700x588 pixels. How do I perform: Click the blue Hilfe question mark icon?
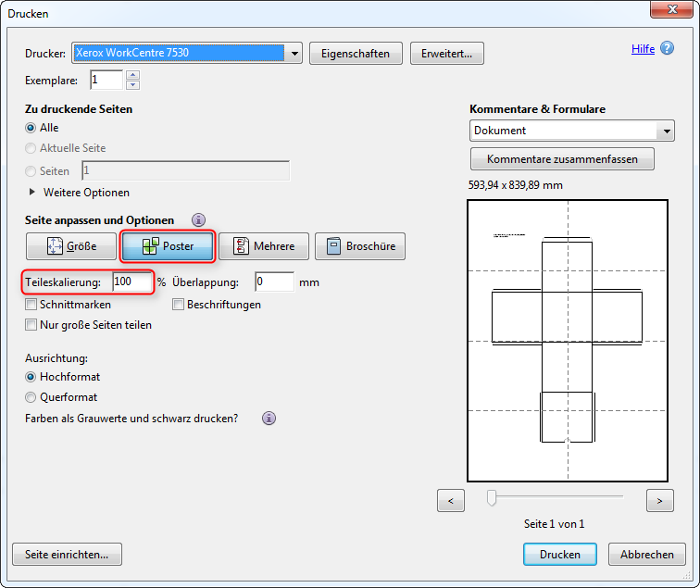pyautogui.click(x=667, y=48)
